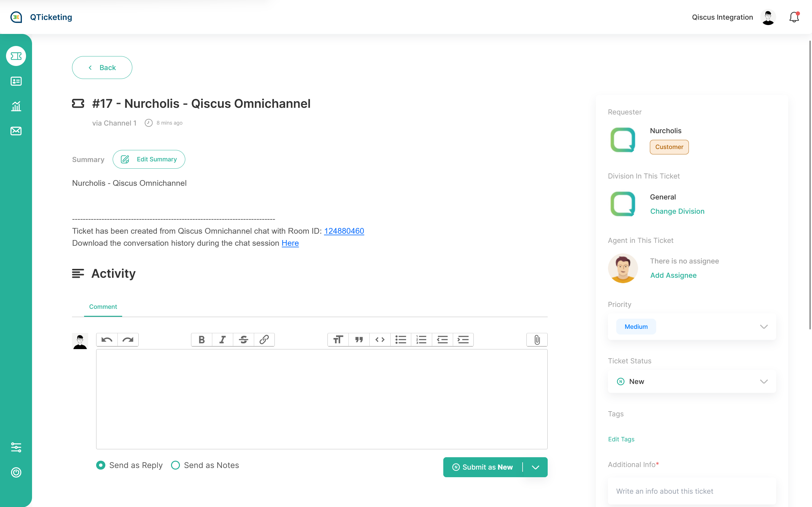Click the page vertical scrollbar
Screen dimensions: 812x507
coord(810,185)
